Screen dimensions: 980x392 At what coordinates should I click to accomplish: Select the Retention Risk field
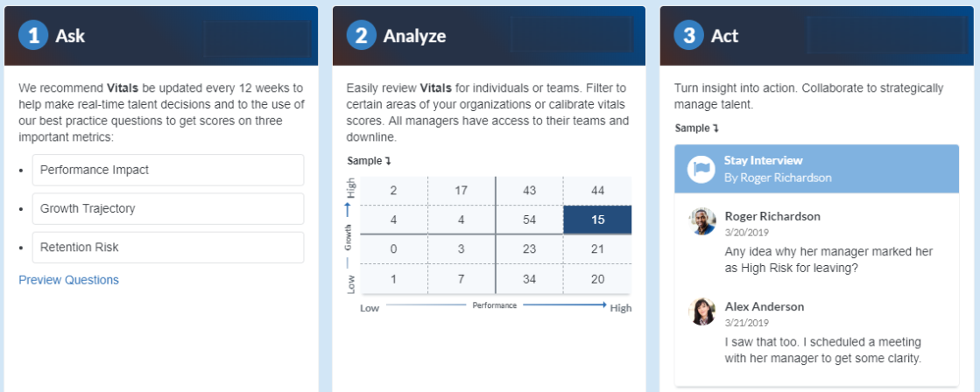168,247
